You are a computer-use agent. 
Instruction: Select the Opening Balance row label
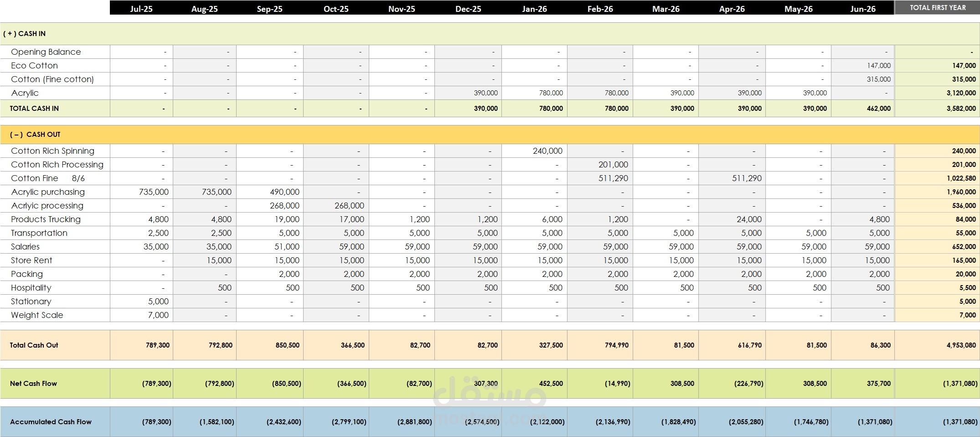click(46, 52)
